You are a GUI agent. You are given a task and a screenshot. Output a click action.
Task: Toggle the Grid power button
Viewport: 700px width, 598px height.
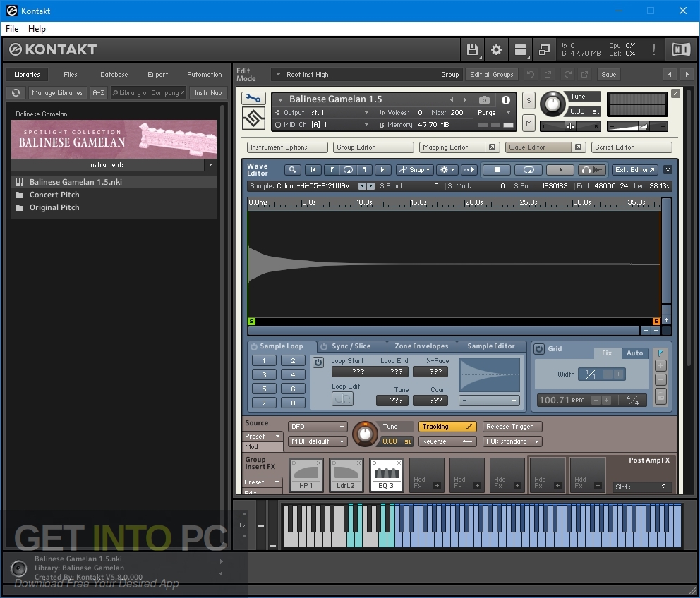(539, 349)
